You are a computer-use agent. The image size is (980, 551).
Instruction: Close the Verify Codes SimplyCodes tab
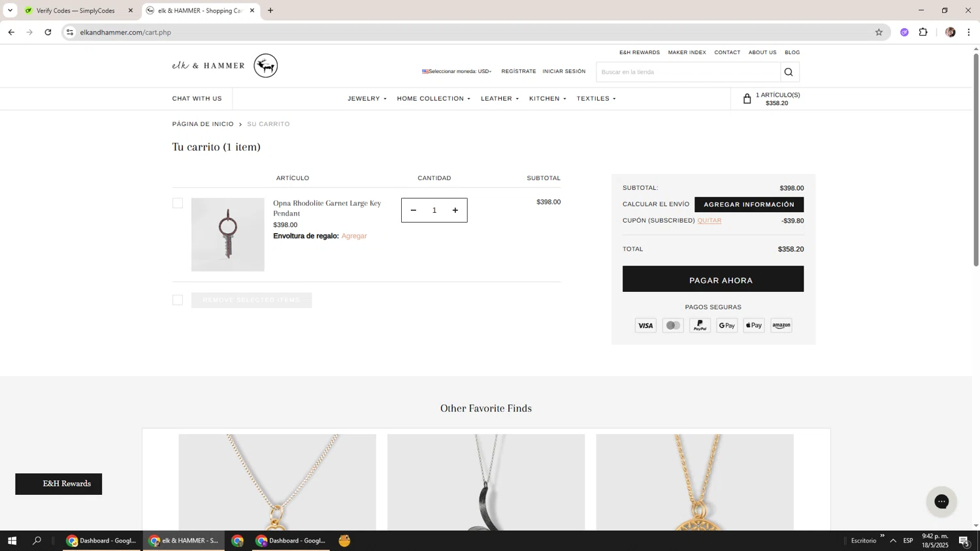(x=131, y=10)
